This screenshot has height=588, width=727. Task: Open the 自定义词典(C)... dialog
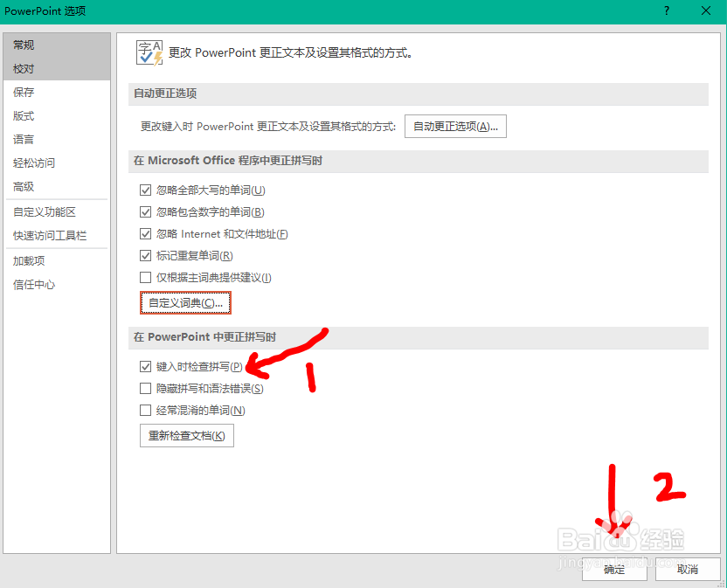pyautogui.click(x=185, y=303)
